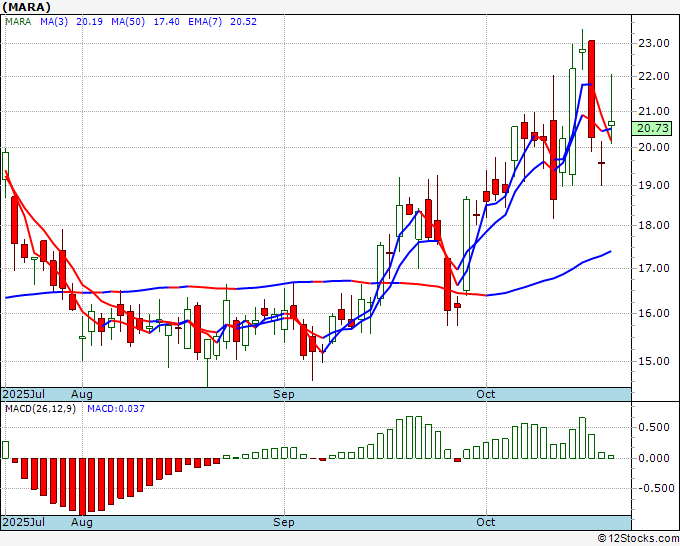Click the 17.00 price axis label
The height and width of the screenshot is (546, 680).
[x=654, y=268]
